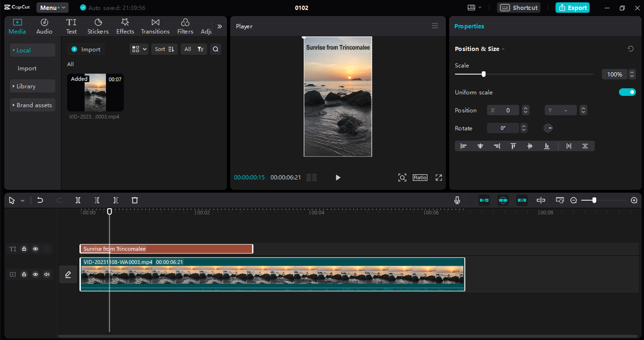Toggle auto snapping in timeline
Image resolution: width=644 pixels, height=340 pixels.
point(503,200)
